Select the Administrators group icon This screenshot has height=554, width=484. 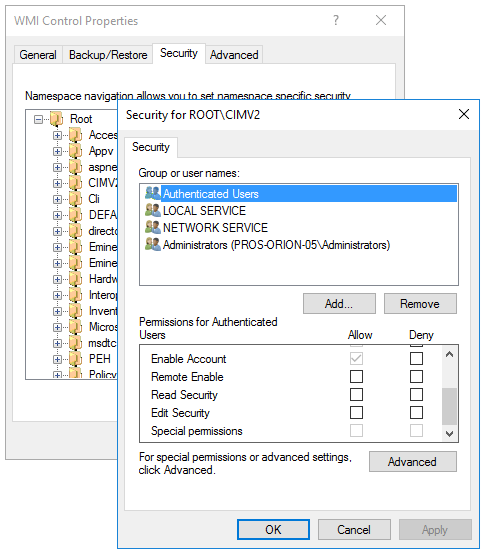[x=153, y=244]
